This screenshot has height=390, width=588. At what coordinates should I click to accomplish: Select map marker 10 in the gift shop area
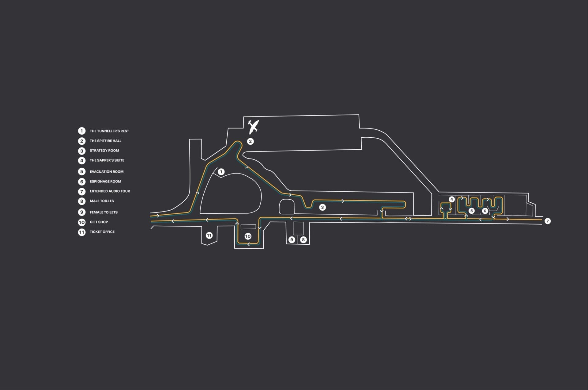click(x=248, y=236)
